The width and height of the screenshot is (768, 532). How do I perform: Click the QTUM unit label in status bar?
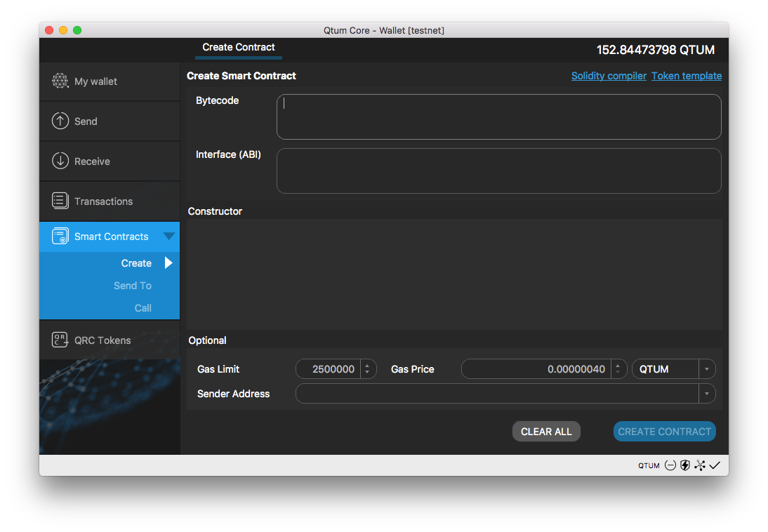[x=649, y=465]
